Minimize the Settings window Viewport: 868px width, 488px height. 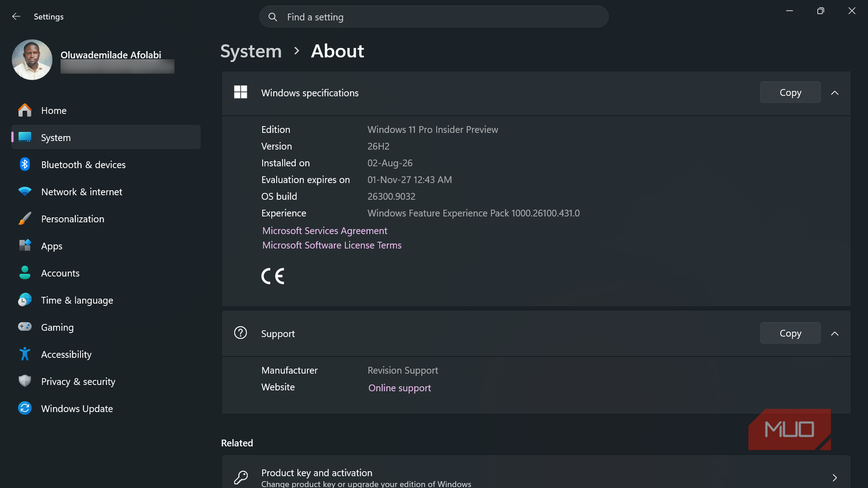[789, 11]
